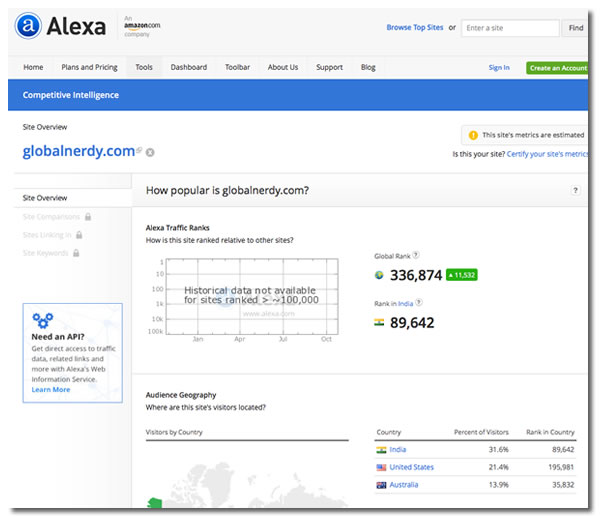Viewport: 600px width, 517px height.
Task: Click the lock icon next to Site Keywords
Action: point(77,253)
